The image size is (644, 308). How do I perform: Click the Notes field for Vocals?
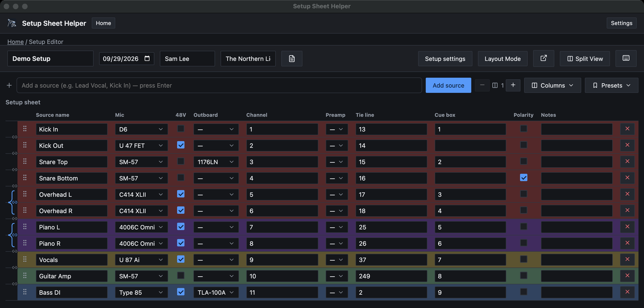(x=576, y=260)
